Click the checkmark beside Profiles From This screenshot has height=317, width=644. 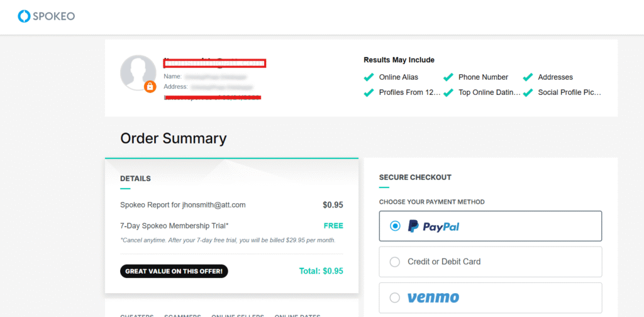tap(369, 92)
